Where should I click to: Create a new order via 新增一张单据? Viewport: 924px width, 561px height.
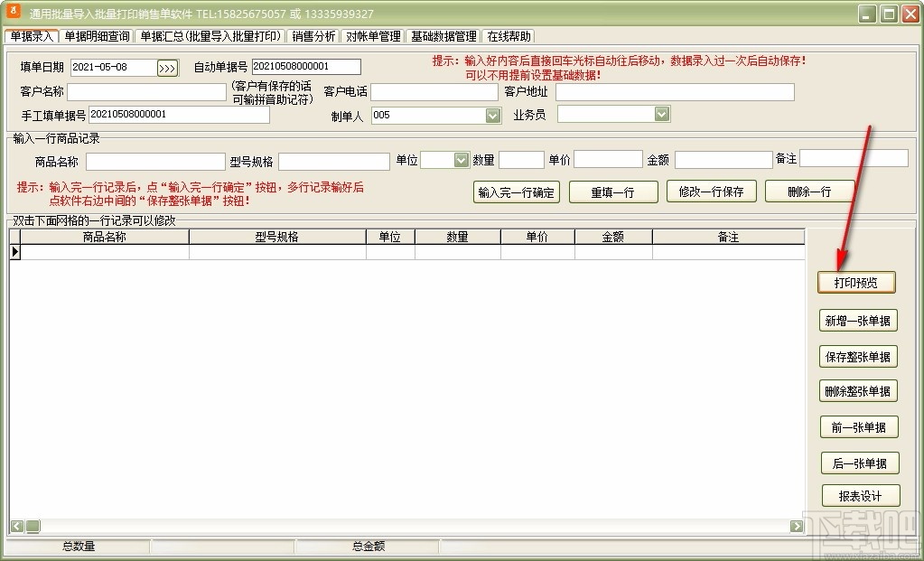(856, 321)
